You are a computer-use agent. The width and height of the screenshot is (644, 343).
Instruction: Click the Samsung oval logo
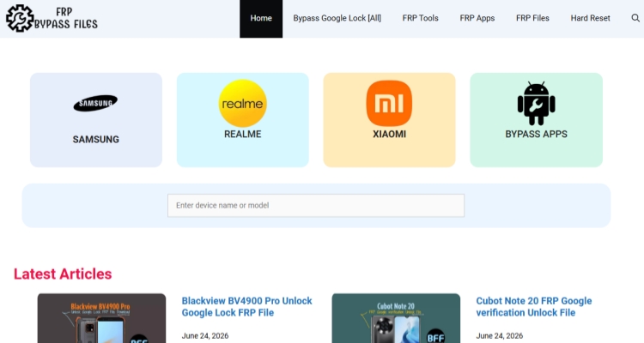pos(95,103)
